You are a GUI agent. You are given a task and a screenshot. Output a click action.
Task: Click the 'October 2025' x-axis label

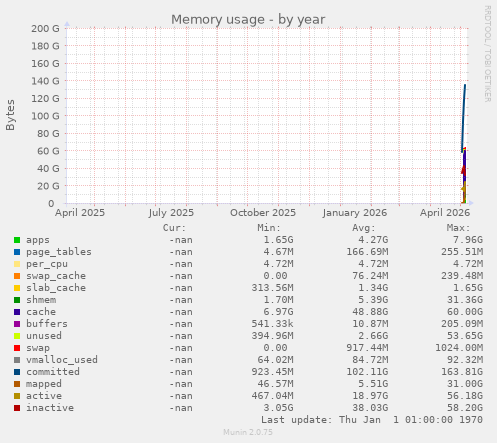point(263,213)
